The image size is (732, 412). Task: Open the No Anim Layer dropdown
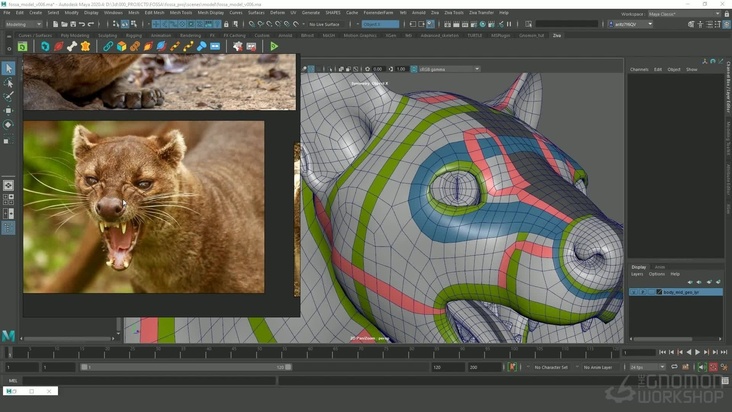pyautogui.click(x=598, y=367)
